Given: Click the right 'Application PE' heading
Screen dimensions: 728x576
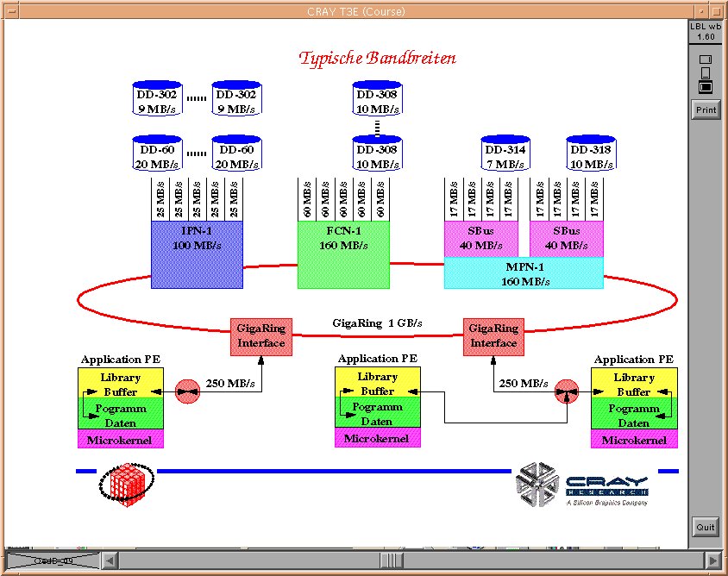Looking at the screenshot, I should click(634, 360).
